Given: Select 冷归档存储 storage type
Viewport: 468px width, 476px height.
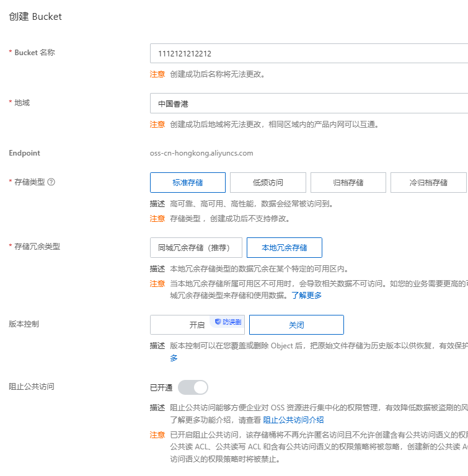Looking at the screenshot, I should point(428,182).
